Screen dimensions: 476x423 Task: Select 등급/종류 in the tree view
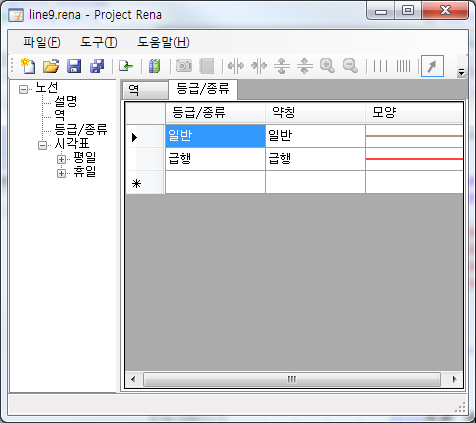click(x=81, y=129)
